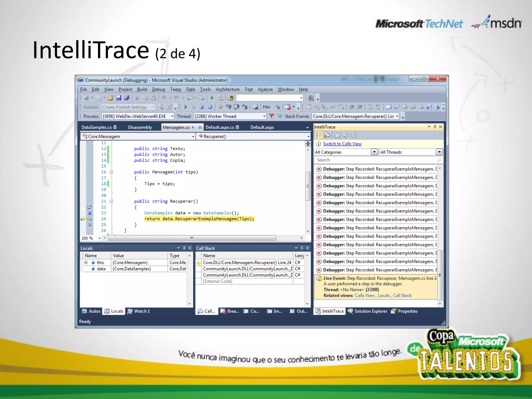Switch to the DataSamples.cs tab

(99, 127)
